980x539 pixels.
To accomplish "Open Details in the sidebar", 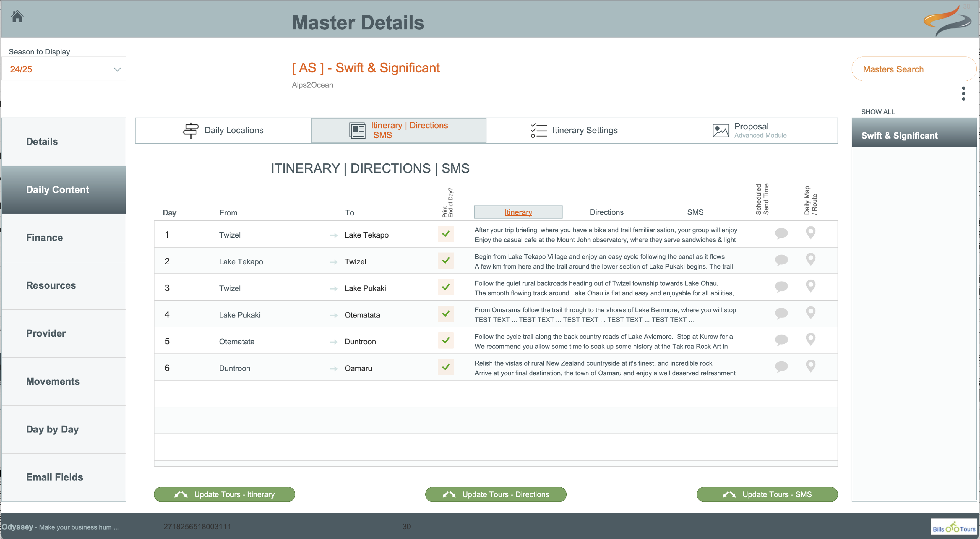I will pyautogui.click(x=63, y=141).
